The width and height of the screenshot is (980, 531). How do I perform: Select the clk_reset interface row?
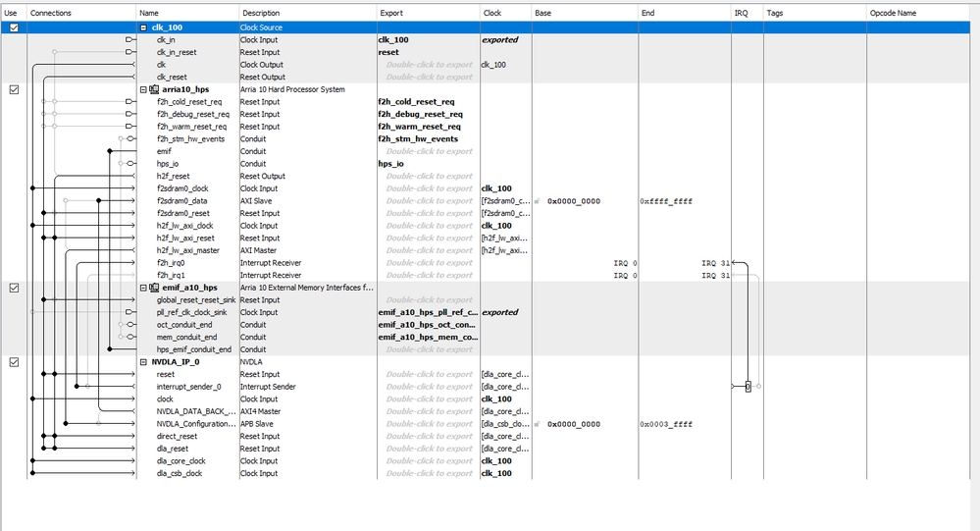pos(172,77)
